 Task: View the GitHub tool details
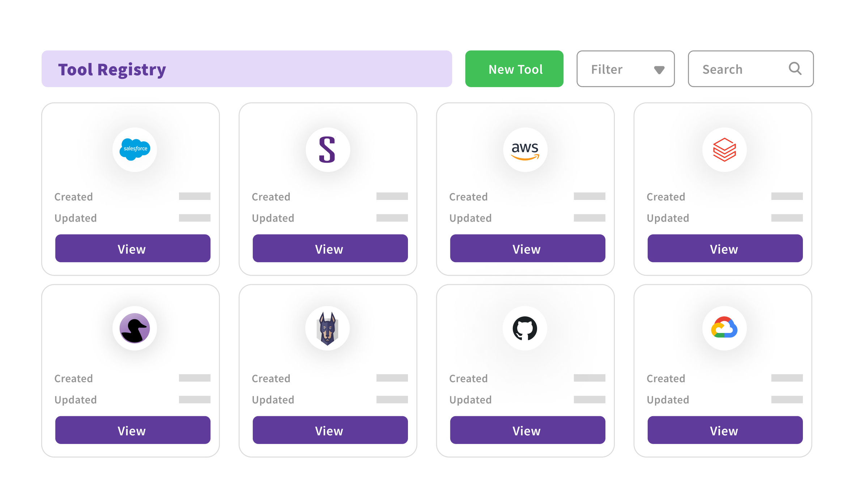[527, 430]
